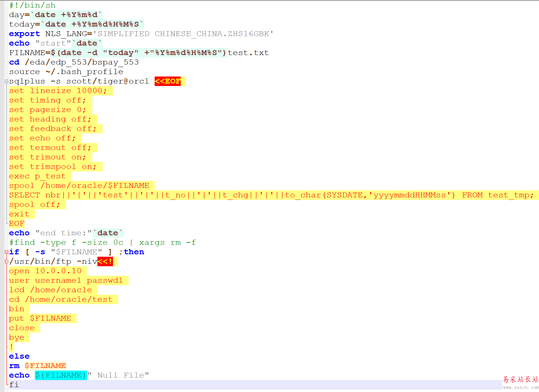
Task: Click 'cd /home/oracle/test' line
Action: coord(61,299)
